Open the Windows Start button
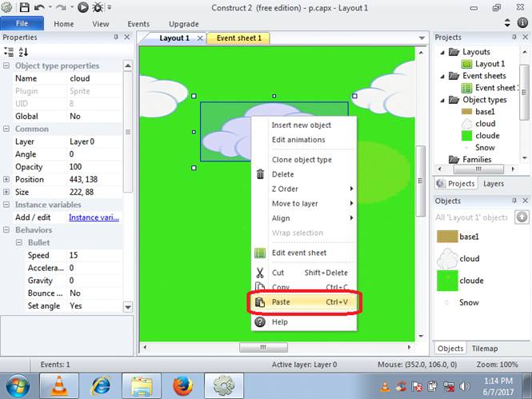 [18, 386]
